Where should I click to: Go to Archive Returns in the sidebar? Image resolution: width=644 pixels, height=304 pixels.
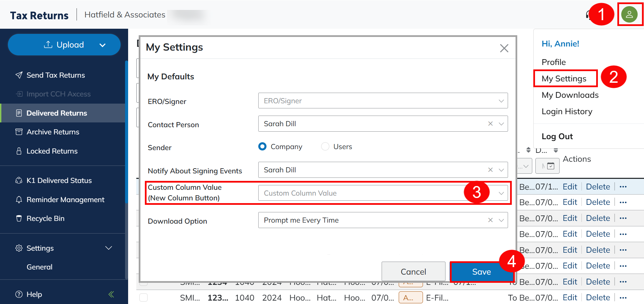(x=53, y=132)
